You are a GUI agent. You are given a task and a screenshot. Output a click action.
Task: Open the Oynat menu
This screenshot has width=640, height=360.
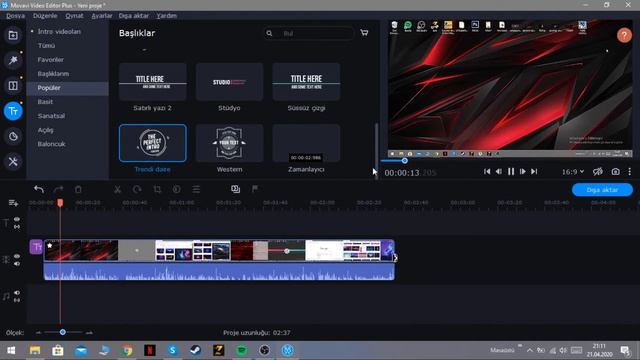point(74,16)
